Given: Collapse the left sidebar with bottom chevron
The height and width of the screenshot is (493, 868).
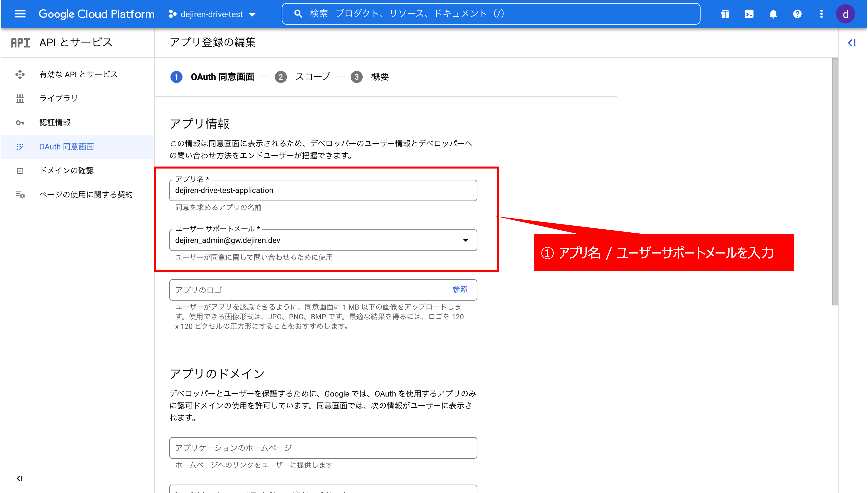Looking at the screenshot, I should pyautogui.click(x=20, y=478).
